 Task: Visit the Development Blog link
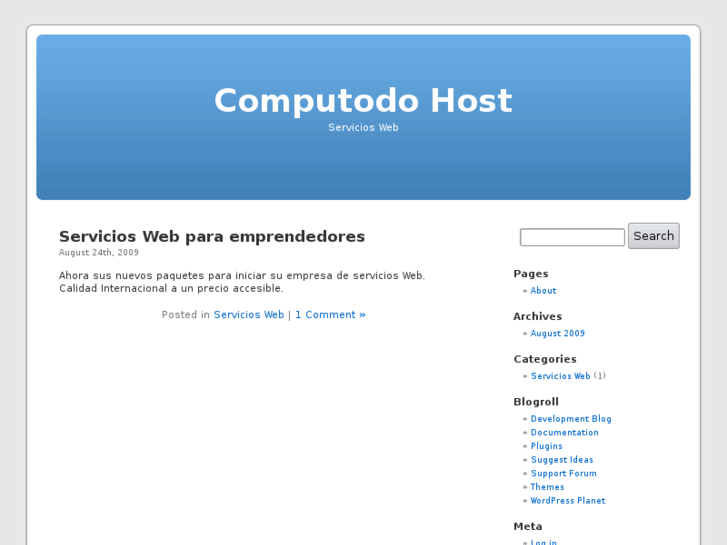pyautogui.click(x=571, y=419)
